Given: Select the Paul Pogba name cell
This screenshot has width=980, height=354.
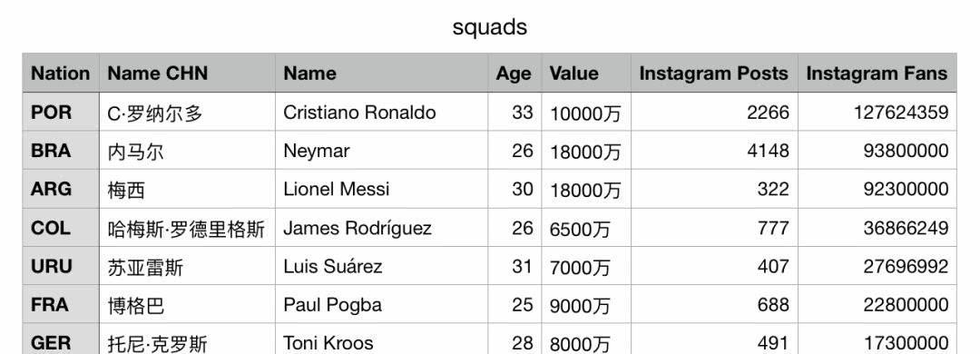Looking at the screenshot, I should (381, 305).
